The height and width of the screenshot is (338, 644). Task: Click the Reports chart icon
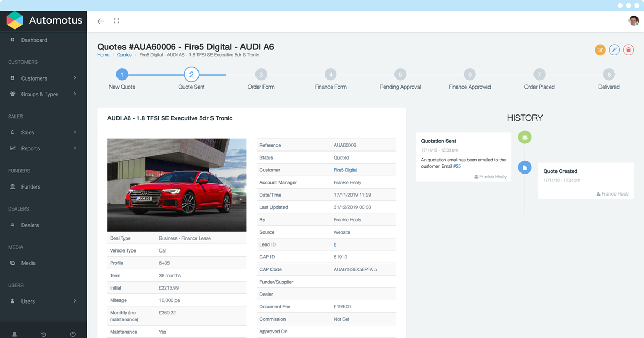pos(12,148)
